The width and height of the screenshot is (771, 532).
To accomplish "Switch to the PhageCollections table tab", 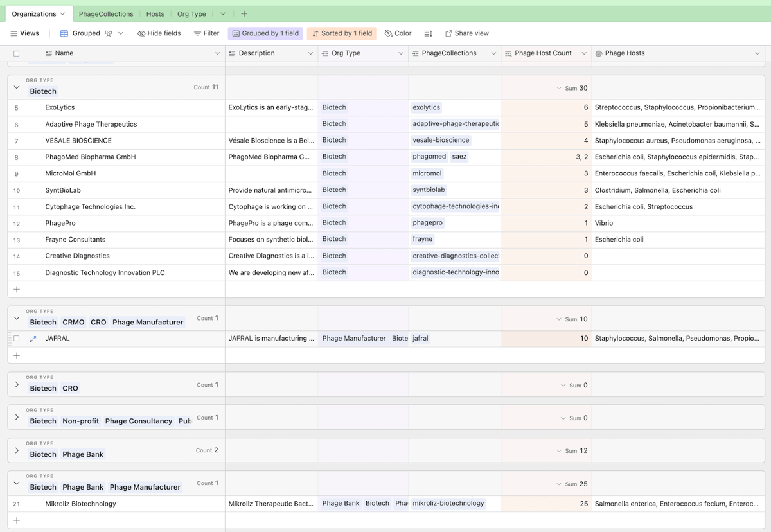I will coord(106,14).
